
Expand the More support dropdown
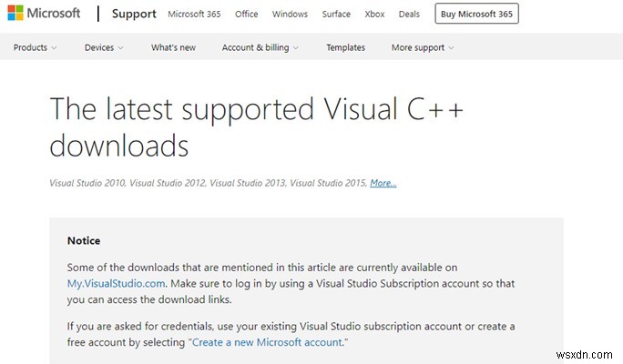click(x=422, y=47)
